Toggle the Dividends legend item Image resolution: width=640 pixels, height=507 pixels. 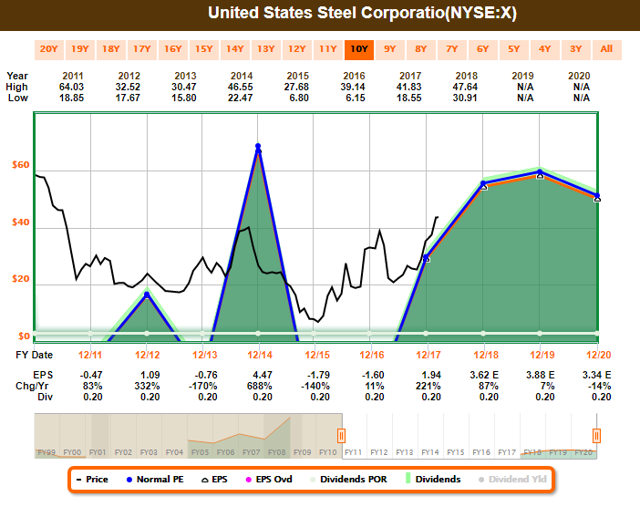(433, 479)
